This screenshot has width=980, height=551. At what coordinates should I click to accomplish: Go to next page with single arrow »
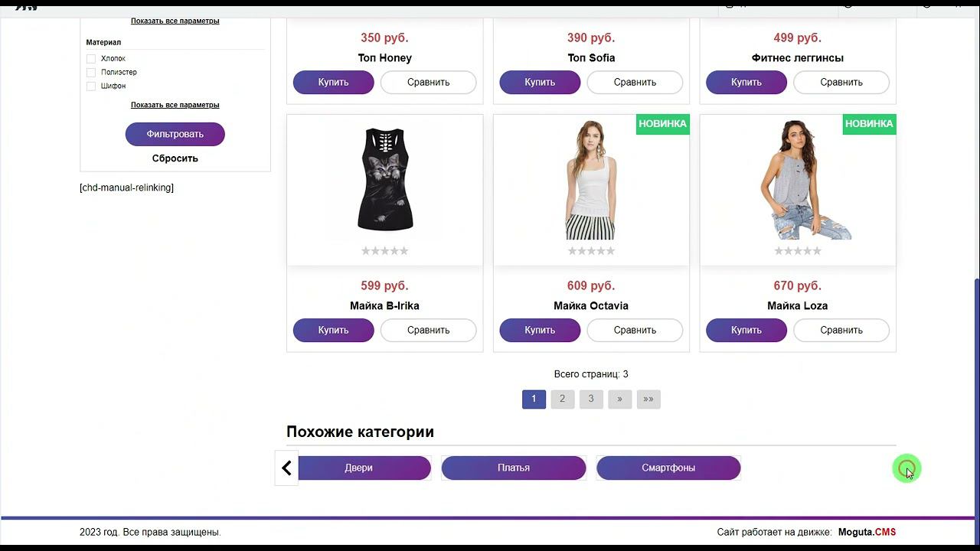click(619, 399)
